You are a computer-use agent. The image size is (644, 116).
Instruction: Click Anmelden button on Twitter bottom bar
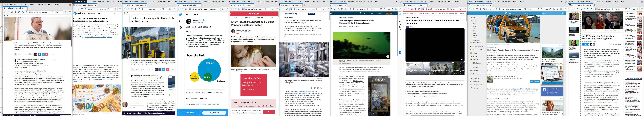click(190, 113)
